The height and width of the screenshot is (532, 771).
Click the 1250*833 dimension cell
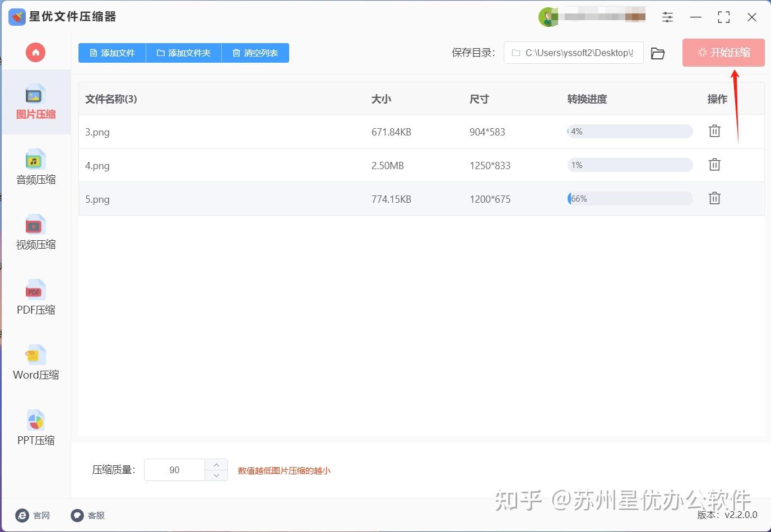coord(490,166)
